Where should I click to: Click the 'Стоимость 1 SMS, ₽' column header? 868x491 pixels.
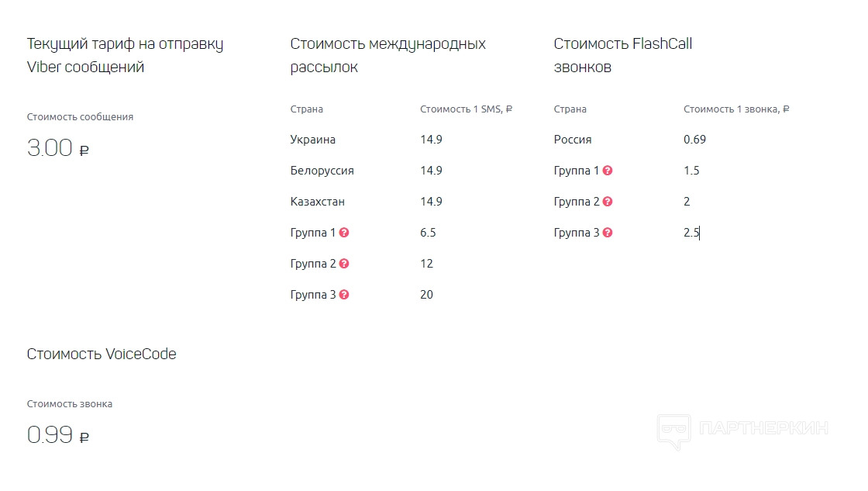click(x=466, y=109)
